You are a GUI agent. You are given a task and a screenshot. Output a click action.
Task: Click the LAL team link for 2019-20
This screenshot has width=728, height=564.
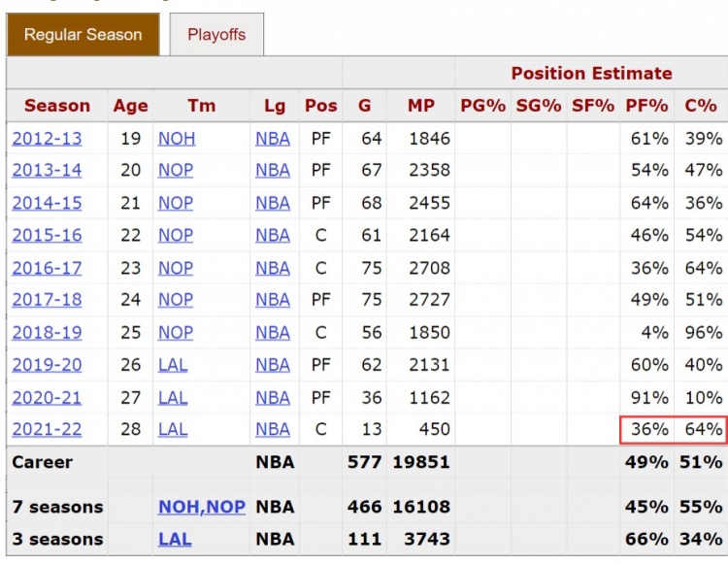[173, 365]
